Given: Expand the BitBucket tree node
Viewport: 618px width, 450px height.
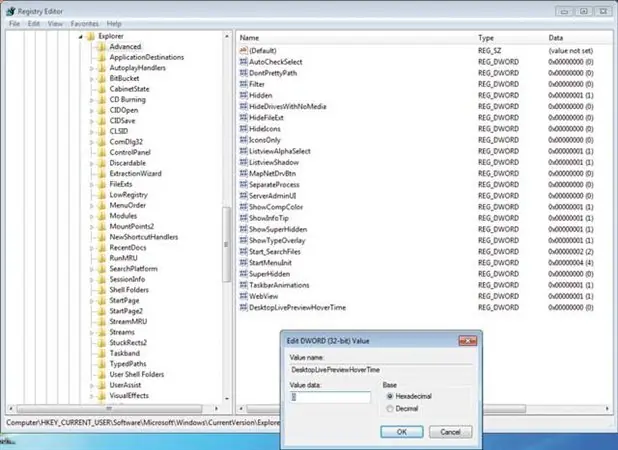Looking at the screenshot, I should click(91, 79).
